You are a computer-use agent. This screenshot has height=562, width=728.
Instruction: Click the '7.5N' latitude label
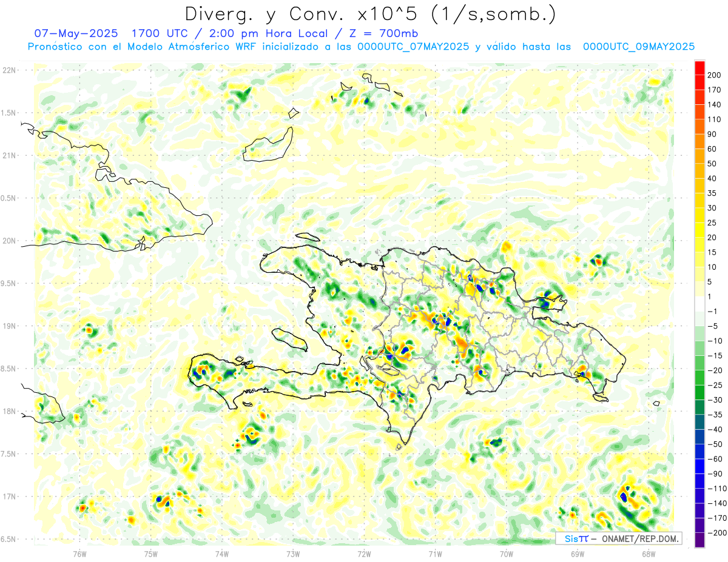8,453
